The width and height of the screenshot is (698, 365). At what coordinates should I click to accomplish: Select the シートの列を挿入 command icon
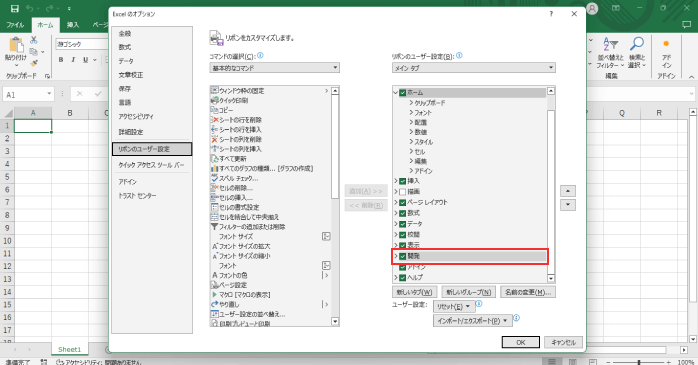click(215, 149)
